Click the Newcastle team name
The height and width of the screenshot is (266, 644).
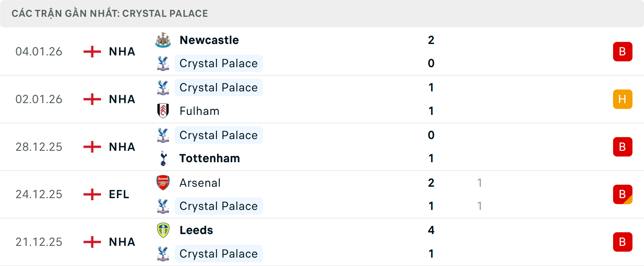[209, 40]
